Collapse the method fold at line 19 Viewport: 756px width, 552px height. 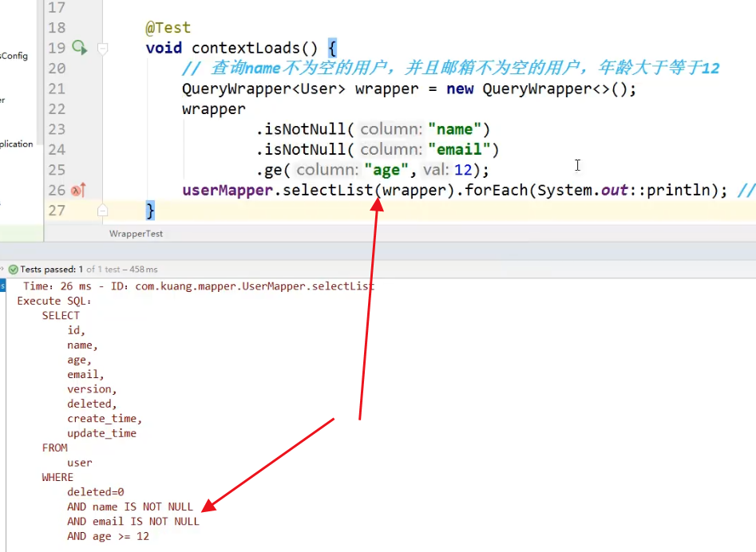tap(102, 48)
